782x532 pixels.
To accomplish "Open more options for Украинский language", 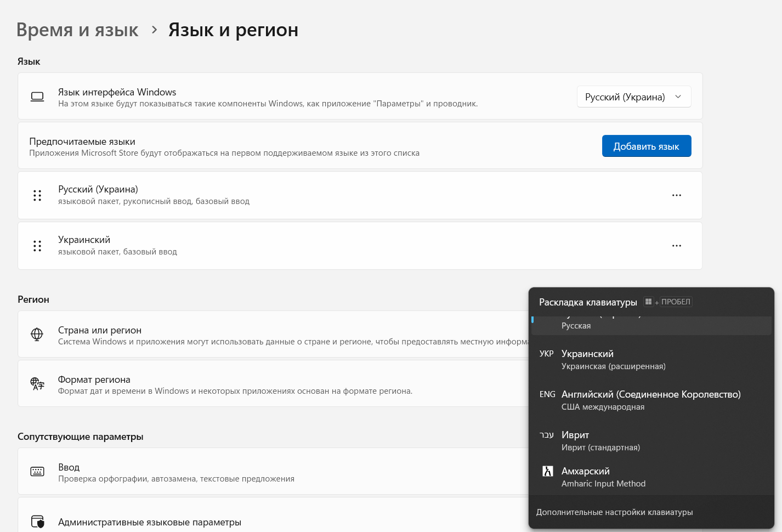I will point(677,246).
